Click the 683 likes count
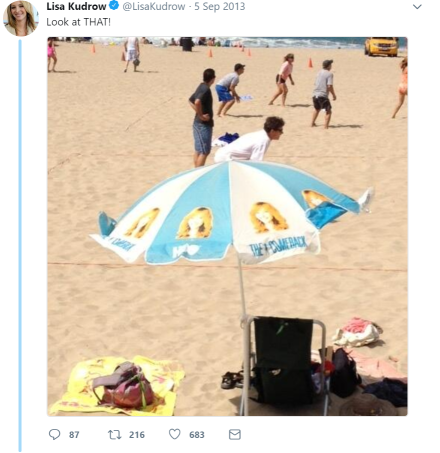 click(x=197, y=435)
